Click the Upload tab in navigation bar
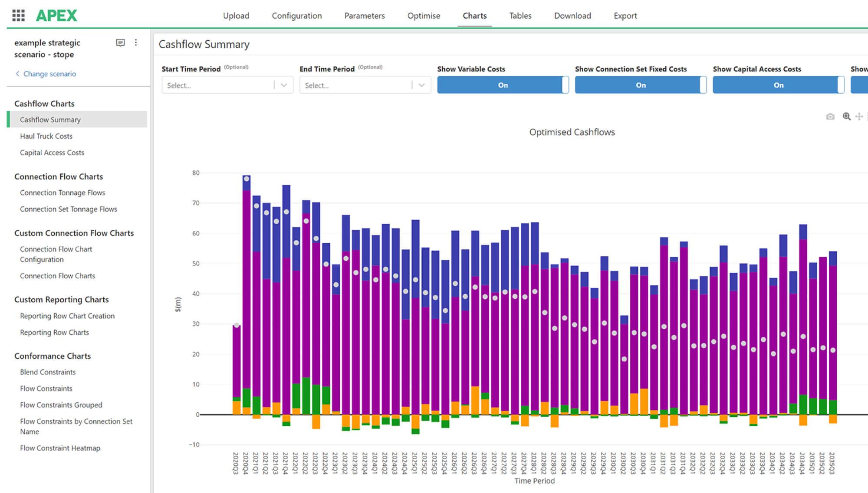 tap(236, 15)
